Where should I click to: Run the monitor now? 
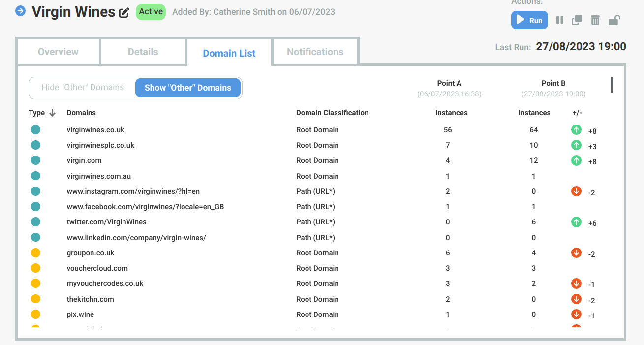tap(529, 20)
